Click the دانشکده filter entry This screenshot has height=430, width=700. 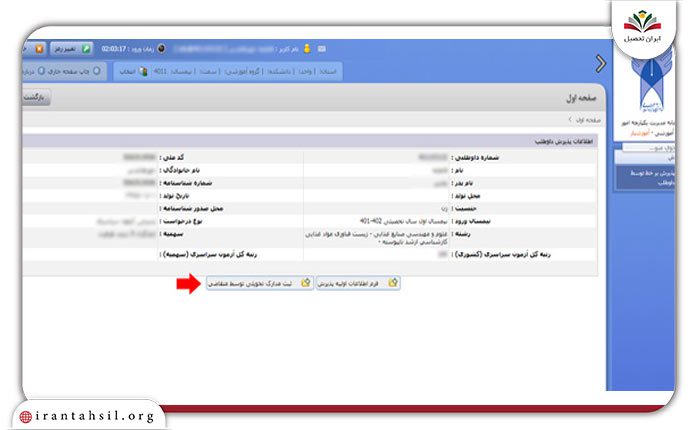[x=280, y=71]
